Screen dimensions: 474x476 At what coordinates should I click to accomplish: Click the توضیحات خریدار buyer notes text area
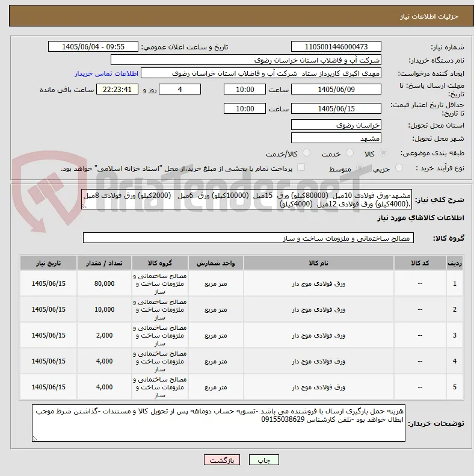click(218, 423)
